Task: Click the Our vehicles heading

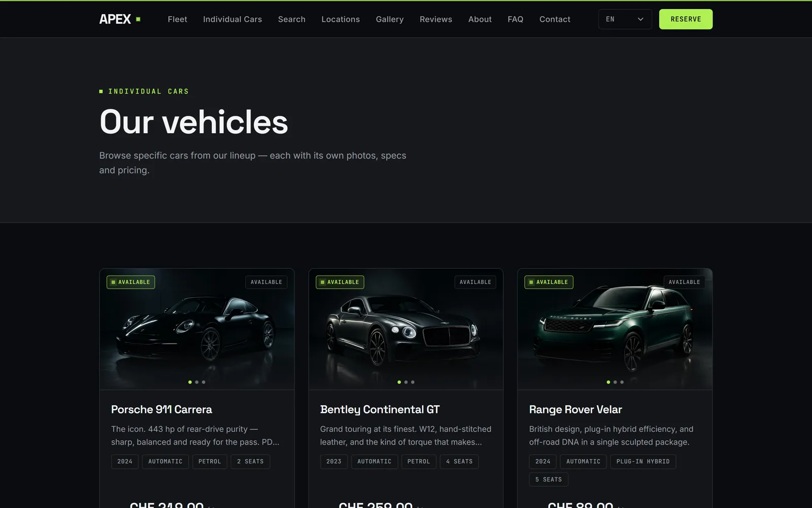Action: pos(194,122)
